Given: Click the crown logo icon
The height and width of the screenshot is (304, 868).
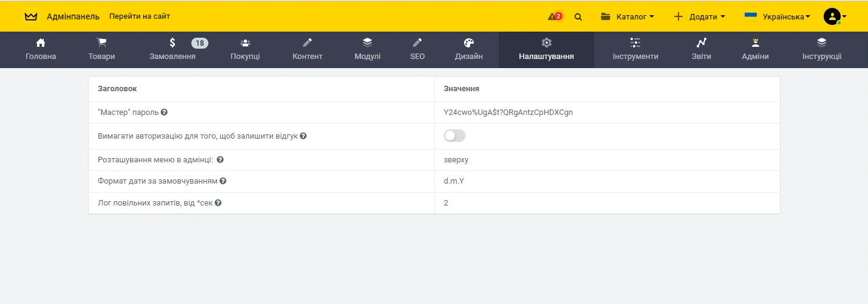Looking at the screenshot, I should [31, 16].
